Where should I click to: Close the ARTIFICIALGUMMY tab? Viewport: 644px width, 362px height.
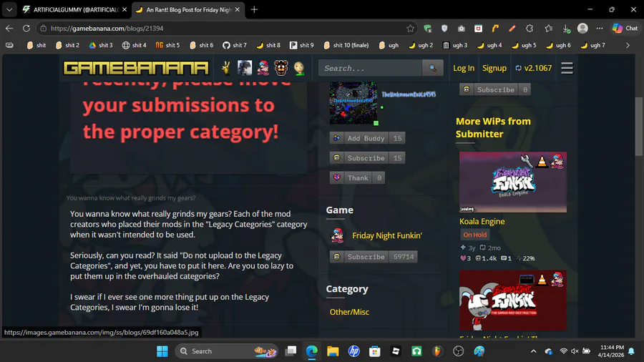(125, 9)
